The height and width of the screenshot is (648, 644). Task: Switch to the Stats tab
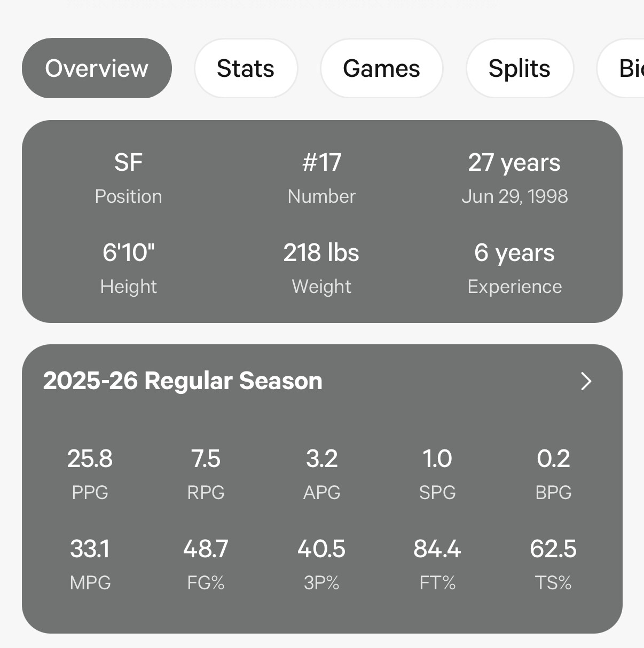point(246,68)
